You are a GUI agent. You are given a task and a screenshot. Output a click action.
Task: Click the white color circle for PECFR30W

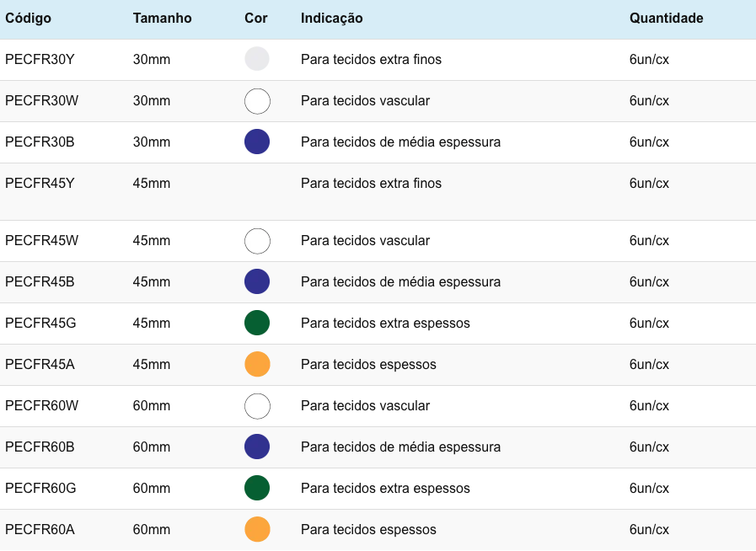point(257,101)
